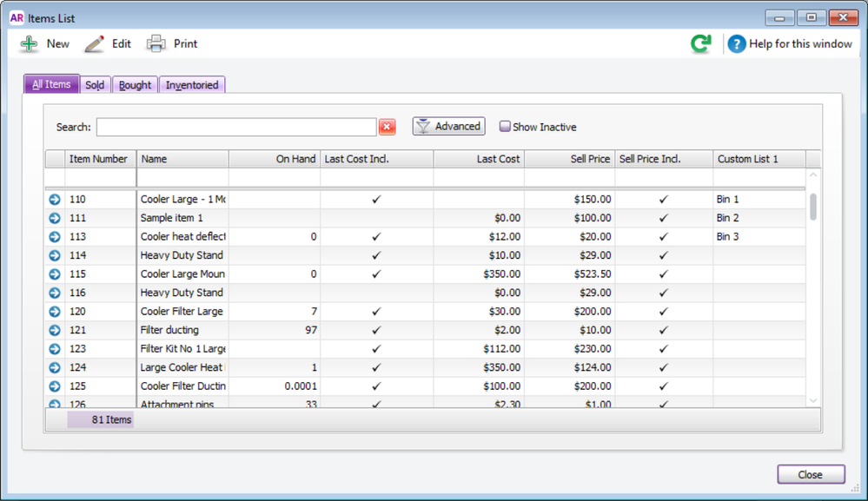Sort the list by Item Number column

click(x=101, y=159)
